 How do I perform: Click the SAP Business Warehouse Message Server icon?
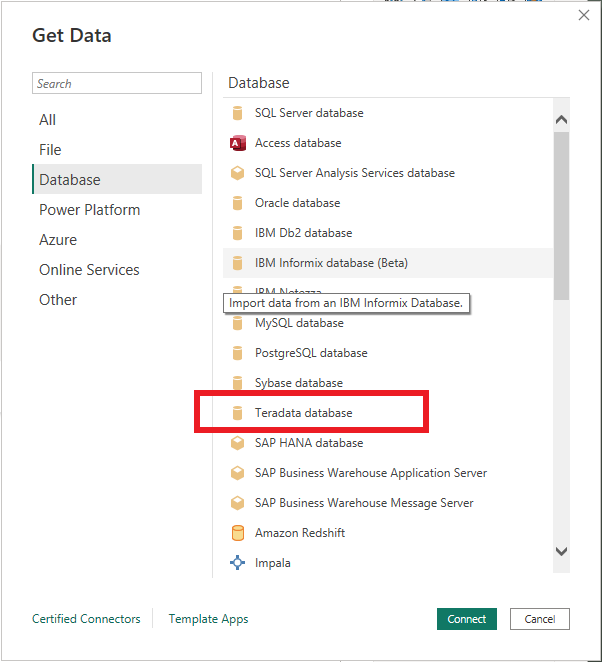click(x=237, y=503)
